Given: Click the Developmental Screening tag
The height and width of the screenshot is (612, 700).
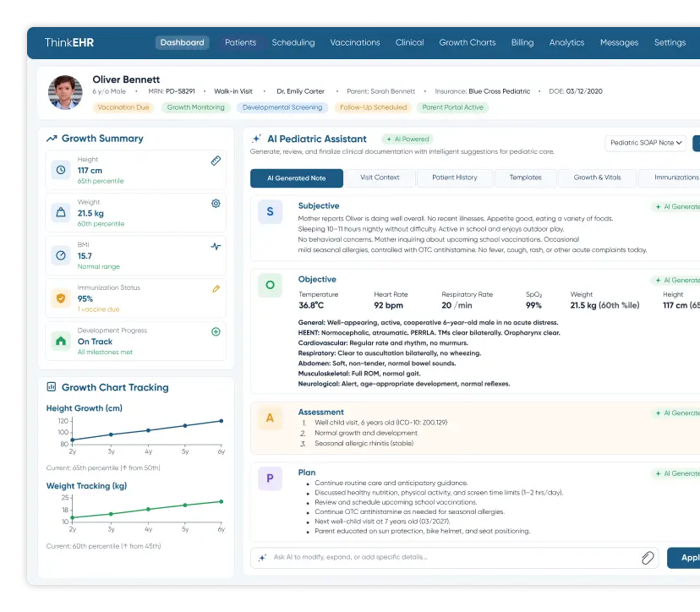Looking at the screenshot, I should pyautogui.click(x=282, y=107).
